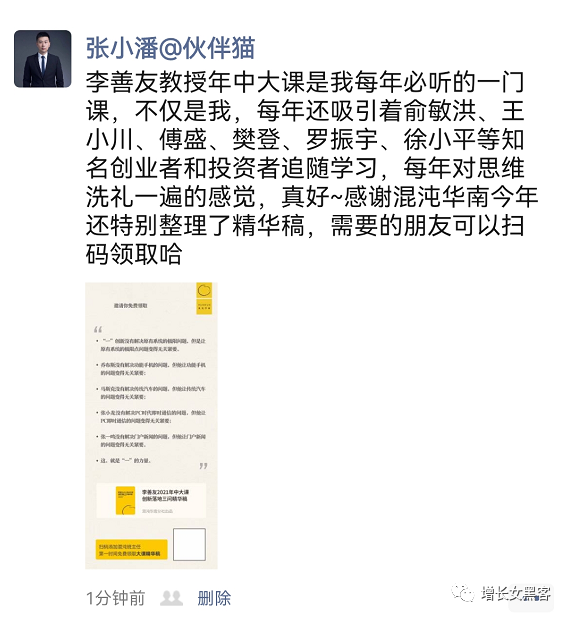568x618 pixels.
Task: Click the yellow circle logo atop the poster
Action: [x=204, y=290]
